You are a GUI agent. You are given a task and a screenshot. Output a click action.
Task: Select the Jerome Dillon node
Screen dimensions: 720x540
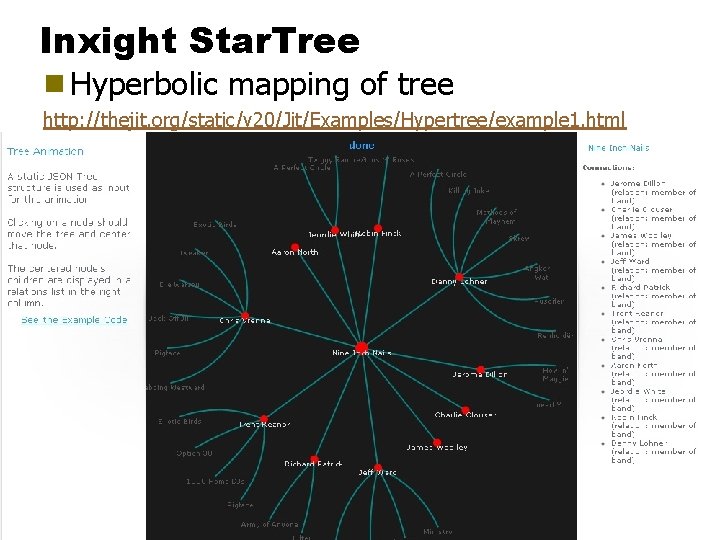[480, 370]
